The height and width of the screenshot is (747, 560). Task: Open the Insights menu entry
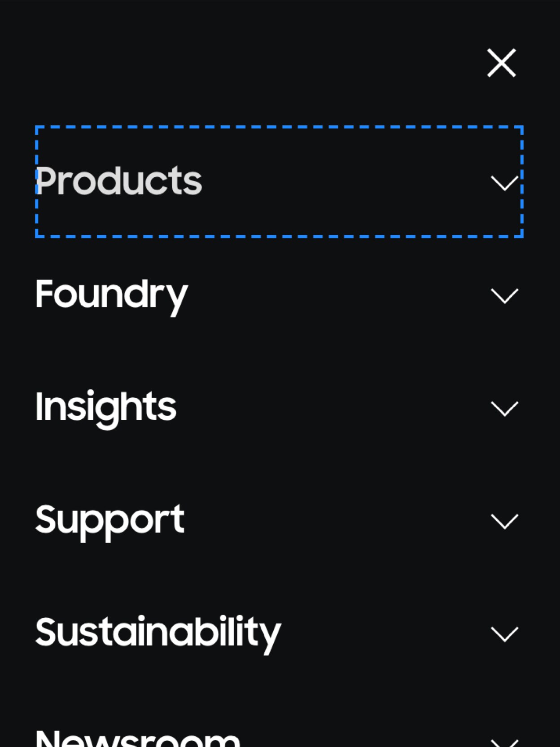click(106, 408)
